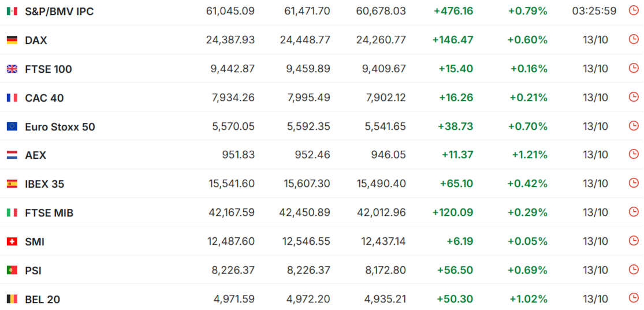Open the Euro Stoxx 50 link
This screenshot has height=310, width=644.
point(60,127)
